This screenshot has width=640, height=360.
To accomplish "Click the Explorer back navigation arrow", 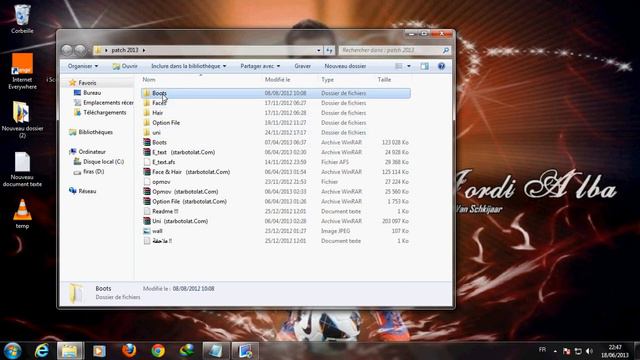I will 67,50.
